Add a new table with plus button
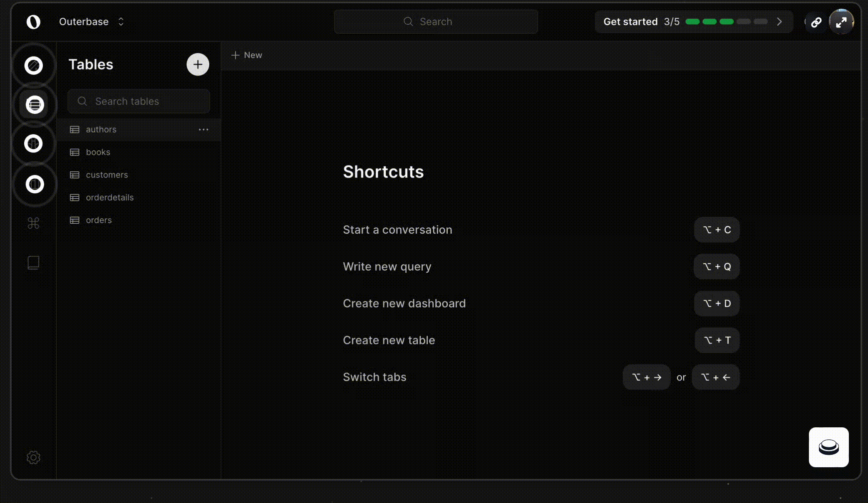Viewport: 868px width, 503px height. point(198,64)
